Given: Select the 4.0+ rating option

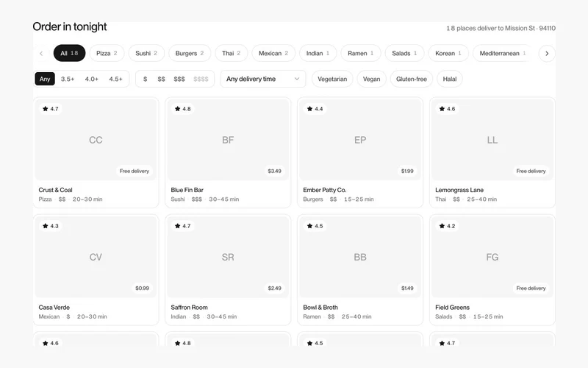Looking at the screenshot, I should pyautogui.click(x=92, y=79).
